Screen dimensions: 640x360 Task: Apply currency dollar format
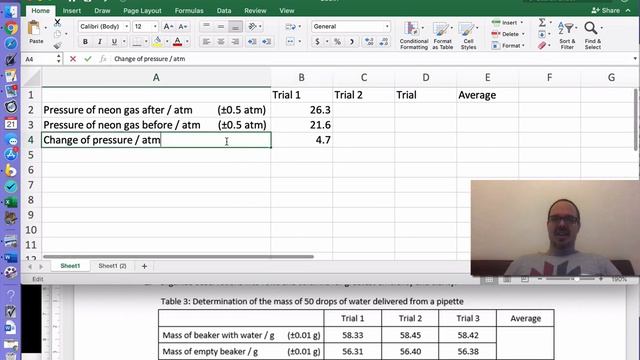[318, 42]
